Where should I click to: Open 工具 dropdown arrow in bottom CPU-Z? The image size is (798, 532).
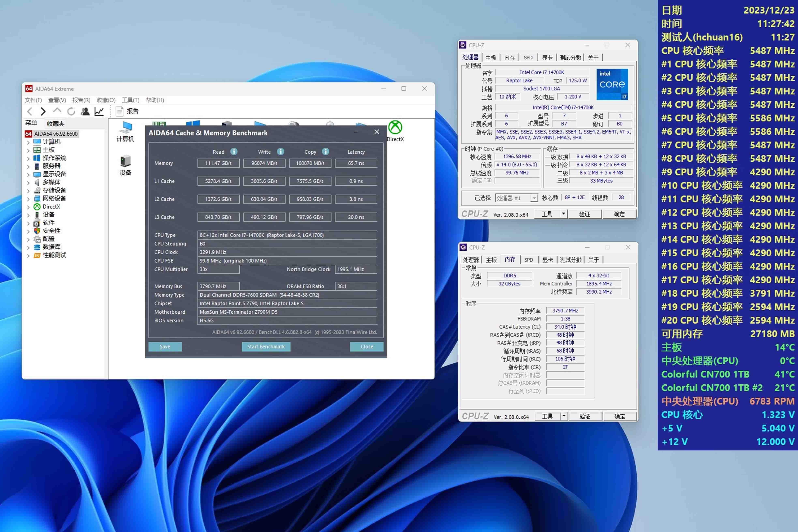coord(564,416)
